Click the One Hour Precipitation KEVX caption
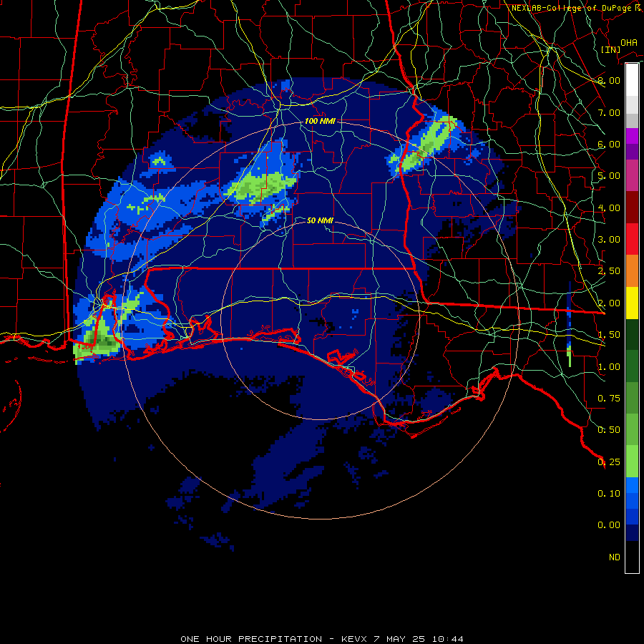644x644 pixels. [x=322, y=639]
